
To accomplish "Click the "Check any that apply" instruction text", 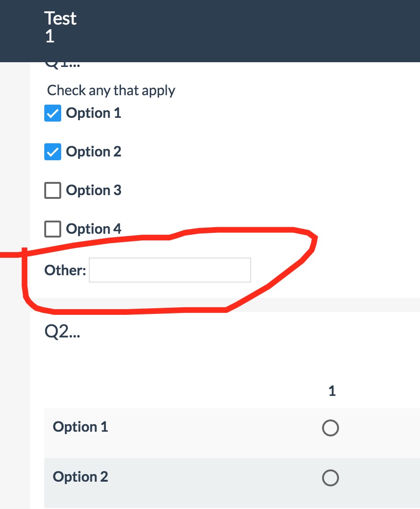I will coord(111,90).
